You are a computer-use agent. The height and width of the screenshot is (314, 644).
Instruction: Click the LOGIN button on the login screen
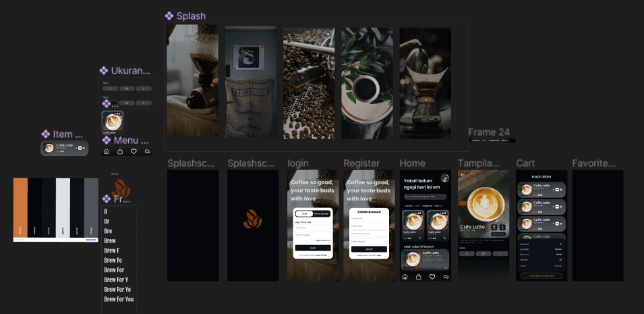(313, 248)
